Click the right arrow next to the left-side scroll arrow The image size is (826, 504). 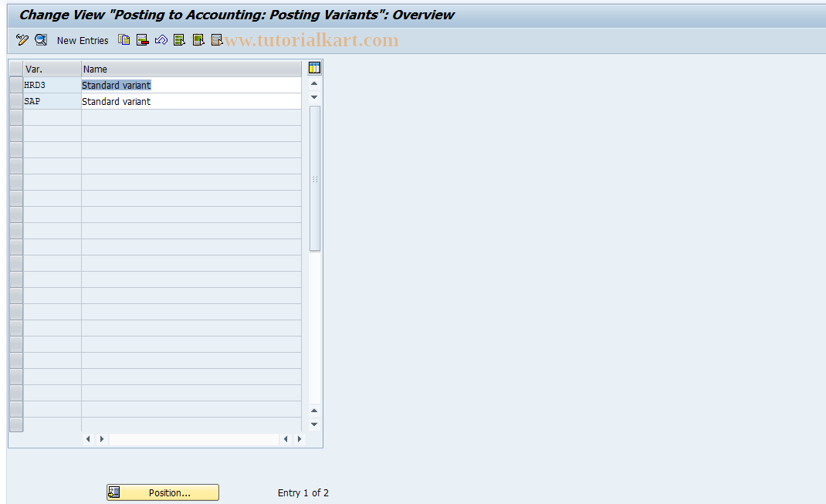(102, 439)
